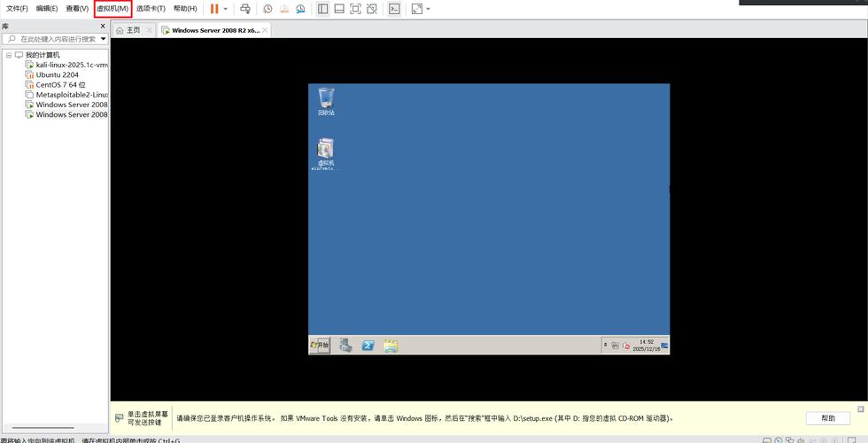The height and width of the screenshot is (443, 868).
Task: Collapse the 我的计算机 tree node
Action: pyautogui.click(x=8, y=55)
